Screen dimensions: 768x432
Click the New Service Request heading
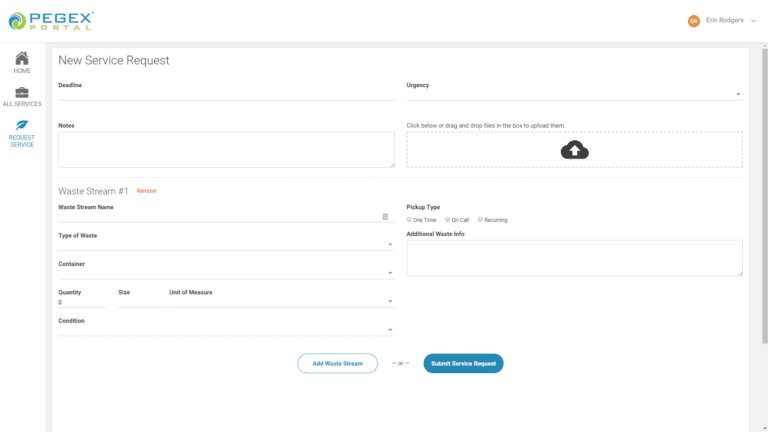click(x=114, y=60)
